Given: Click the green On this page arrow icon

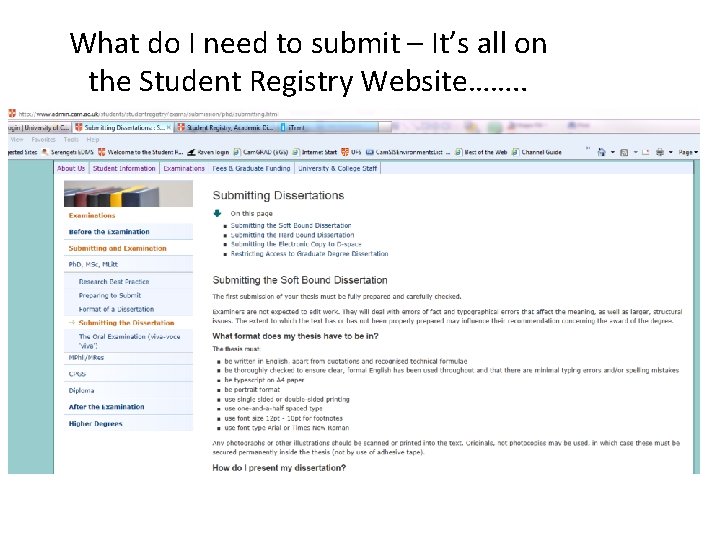Looking at the screenshot, I should (218, 213).
